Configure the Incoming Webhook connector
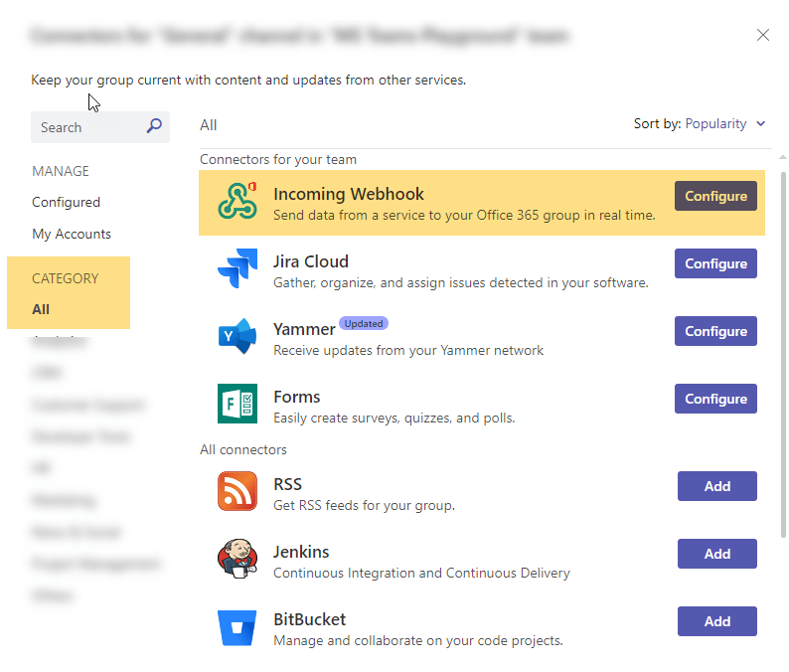789x672 pixels. pos(715,196)
